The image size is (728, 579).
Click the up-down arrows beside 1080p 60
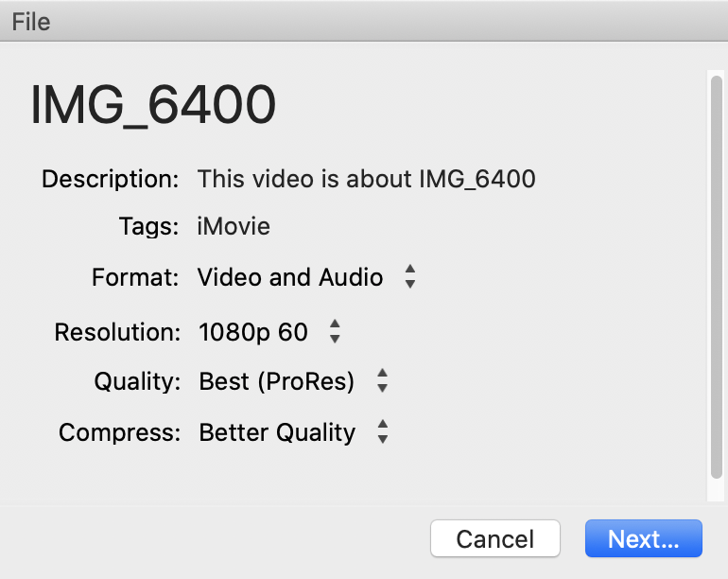click(335, 332)
